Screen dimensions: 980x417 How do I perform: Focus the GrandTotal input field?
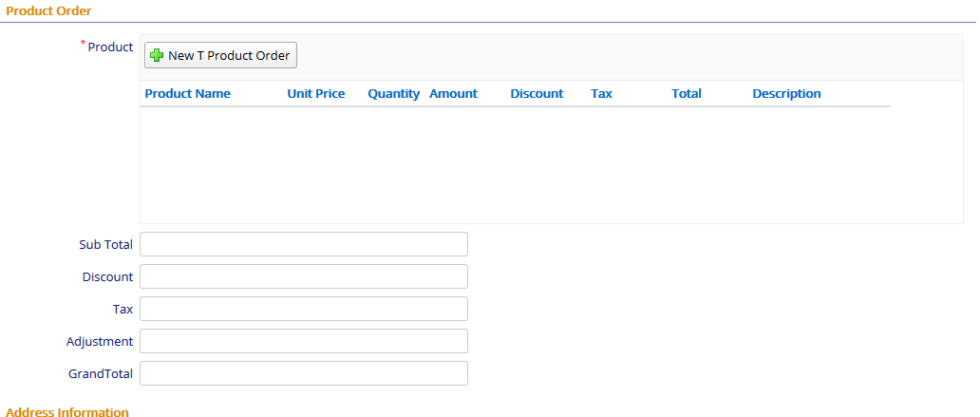click(x=304, y=373)
